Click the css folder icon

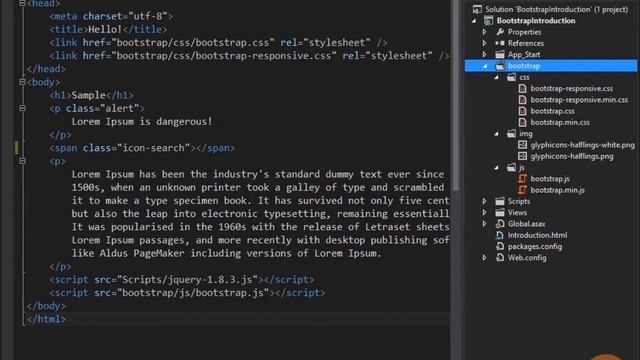coord(511,77)
